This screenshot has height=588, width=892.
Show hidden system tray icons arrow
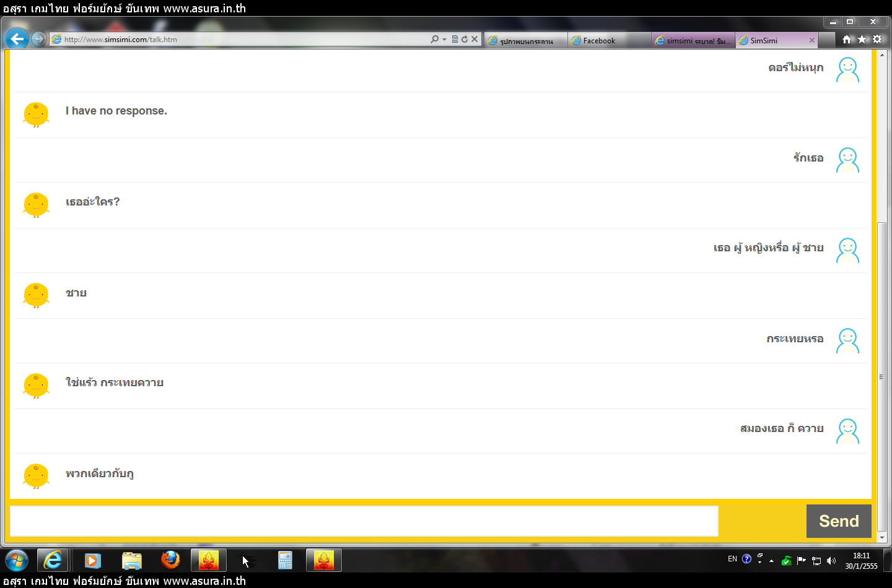[x=771, y=561]
